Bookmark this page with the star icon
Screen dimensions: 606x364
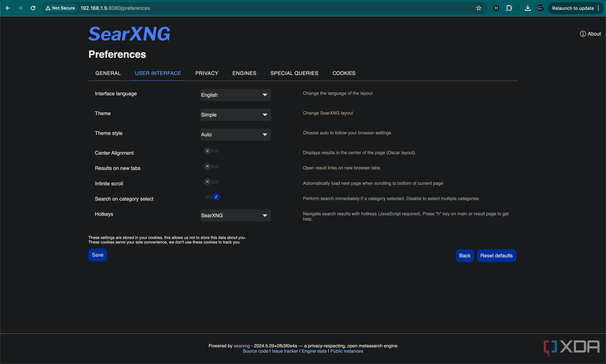tap(479, 8)
